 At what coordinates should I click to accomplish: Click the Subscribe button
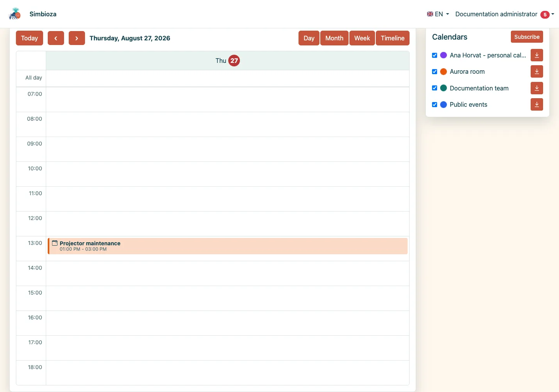click(x=527, y=37)
